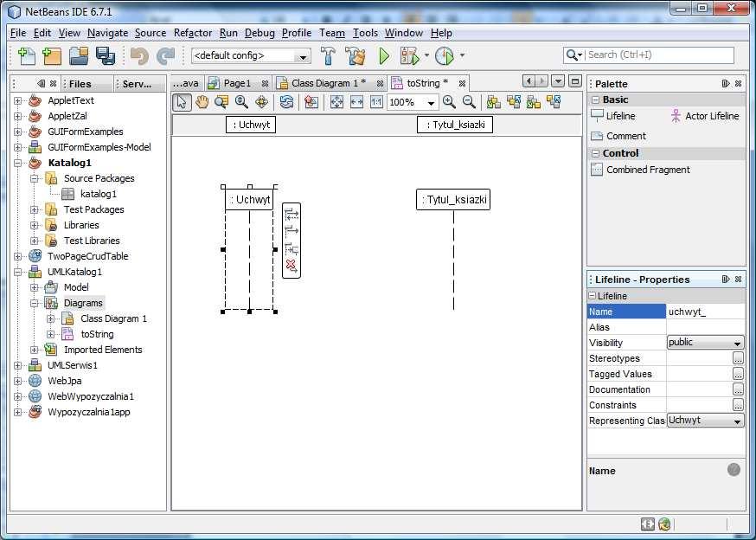Collapse the Lifeline properties group
Screen dimensions: 756x540
(592, 296)
